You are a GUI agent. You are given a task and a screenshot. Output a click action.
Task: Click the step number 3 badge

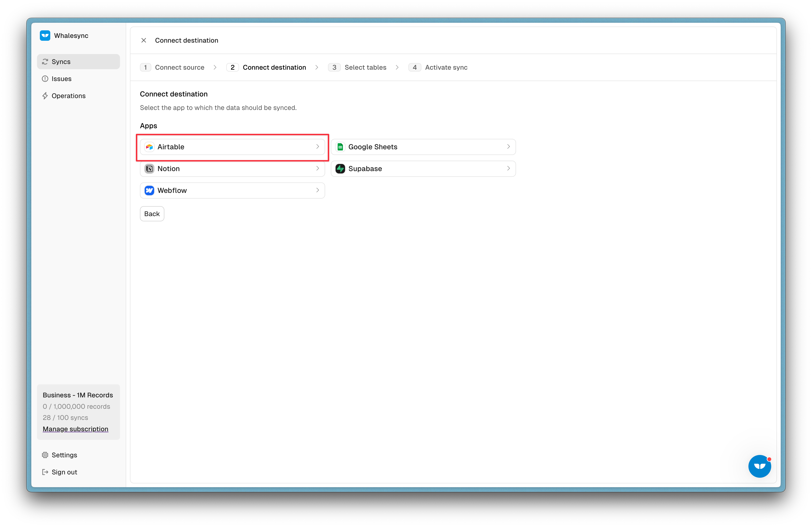click(334, 68)
